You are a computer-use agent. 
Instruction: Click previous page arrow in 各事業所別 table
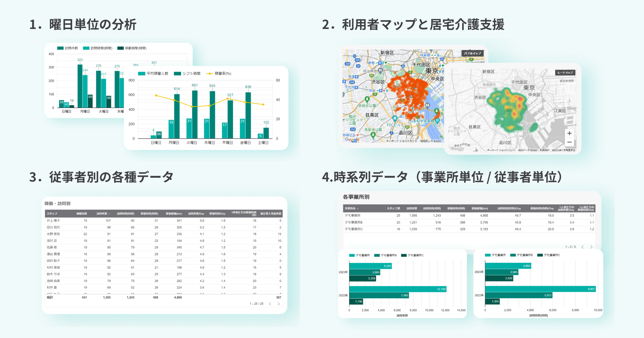coord(583,247)
